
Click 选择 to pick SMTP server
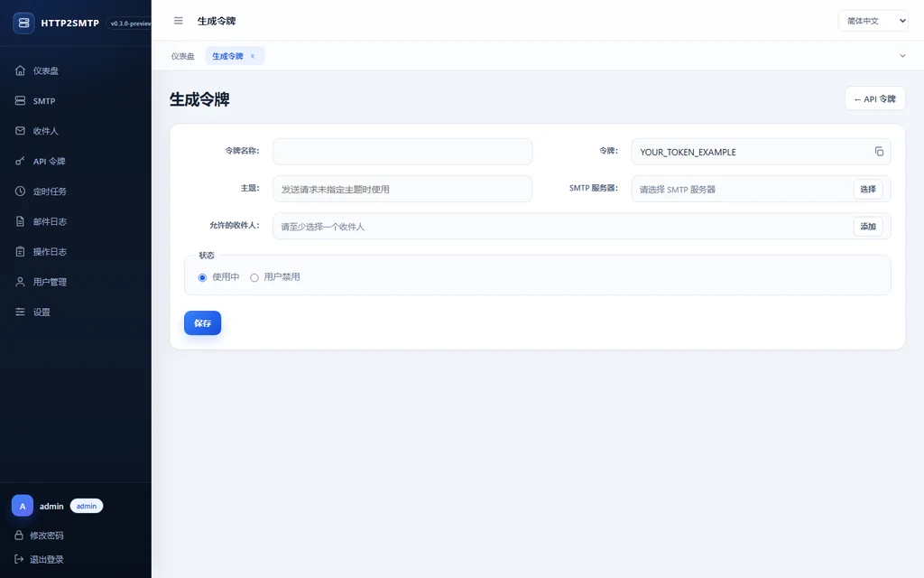tap(868, 189)
